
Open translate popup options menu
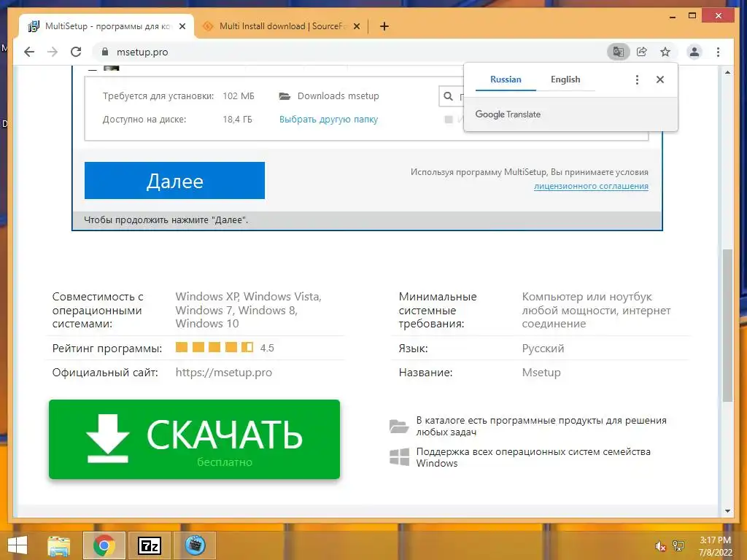coord(637,79)
